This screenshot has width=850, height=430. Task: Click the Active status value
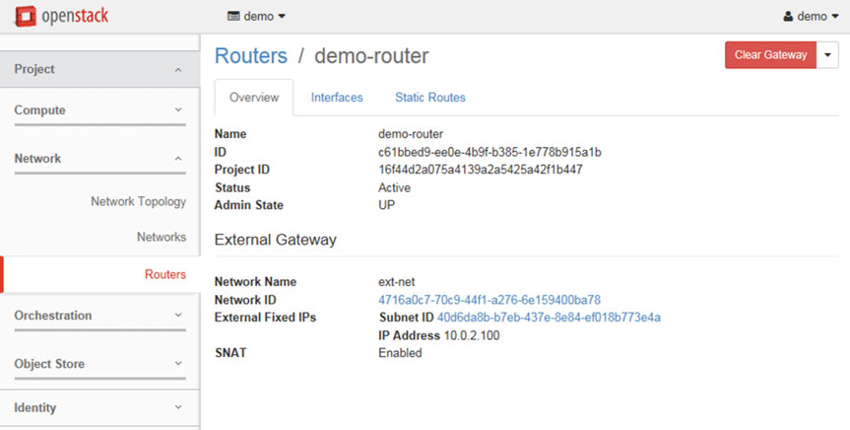[394, 188]
